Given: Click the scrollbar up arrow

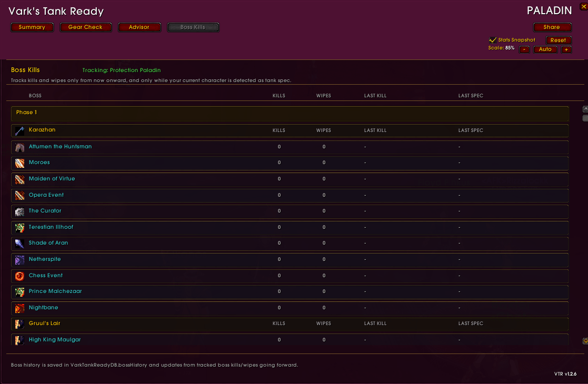Looking at the screenshot, I should [585, 109].
